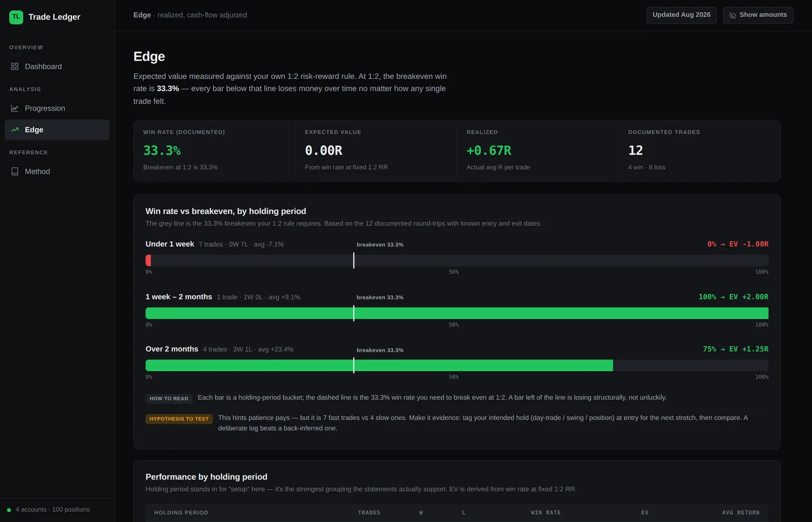Click the TL Trade Ledger logo icon

[16, 17]
